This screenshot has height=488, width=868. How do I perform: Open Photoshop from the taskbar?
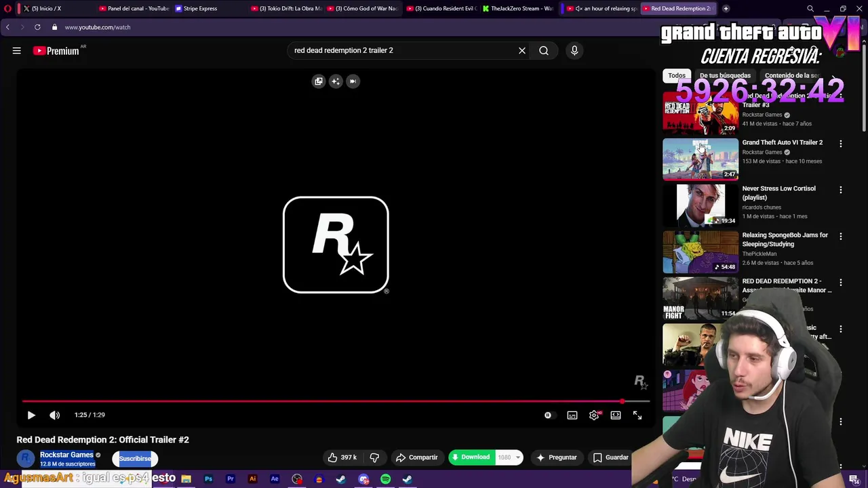[208, 479]
